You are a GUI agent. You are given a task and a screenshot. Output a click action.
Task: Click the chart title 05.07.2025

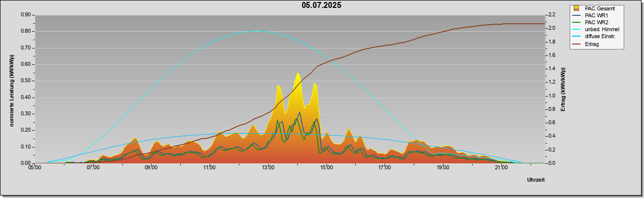(x=322, y=5)
